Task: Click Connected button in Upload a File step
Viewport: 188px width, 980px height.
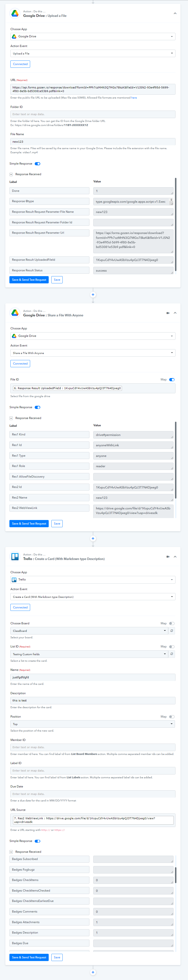Action: pyautogui.click(x=20, y=64)
